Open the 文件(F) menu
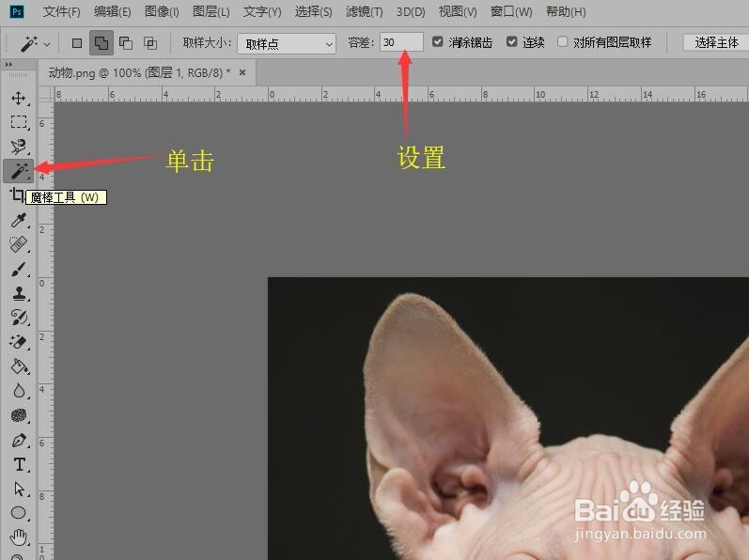The height and width of the screenshot is (560, 749). (62, 11)
